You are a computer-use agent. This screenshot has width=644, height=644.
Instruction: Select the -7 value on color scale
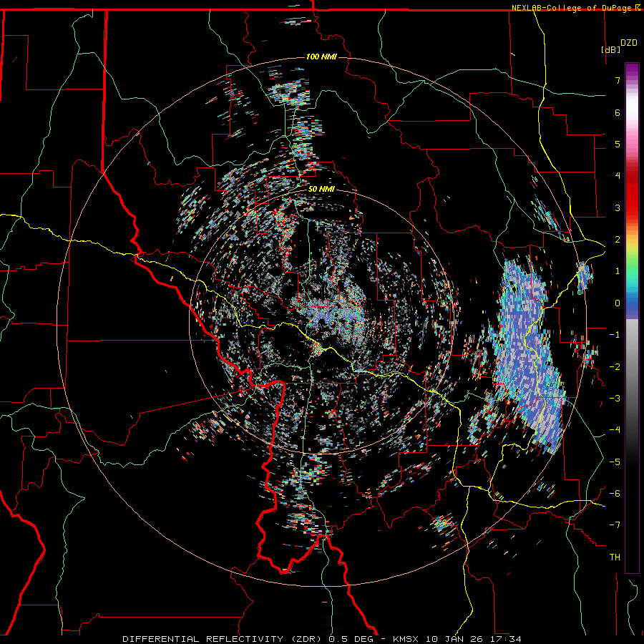tap(615, 525)
